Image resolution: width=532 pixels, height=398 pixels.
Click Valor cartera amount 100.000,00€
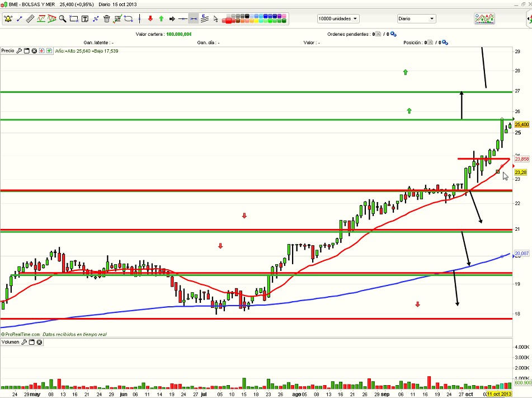pyautogui.click(x=179, y=34)
